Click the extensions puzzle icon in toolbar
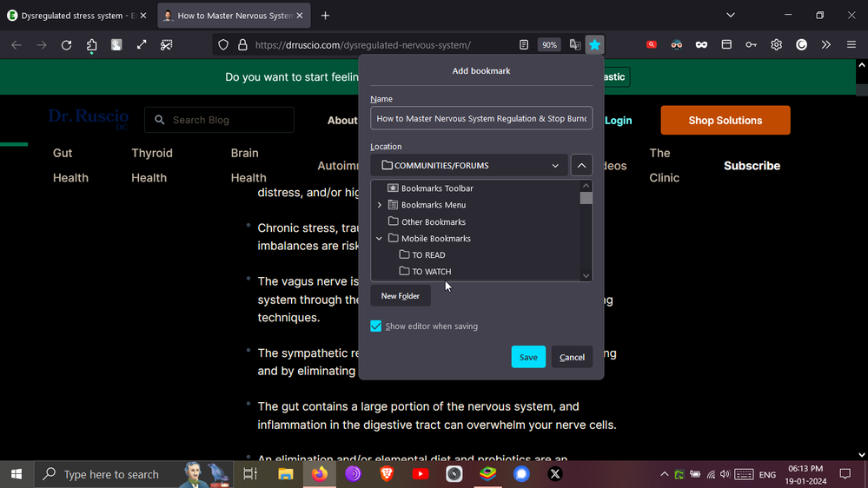The width and height of the screenshot is (868, 488). tap(91, 45)
